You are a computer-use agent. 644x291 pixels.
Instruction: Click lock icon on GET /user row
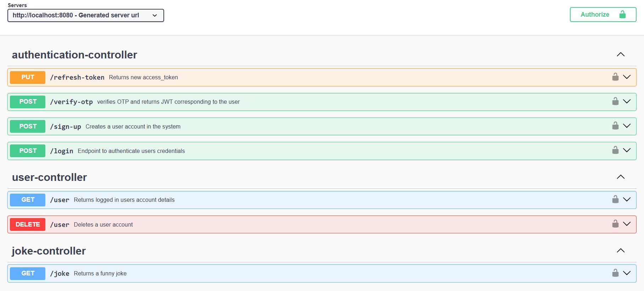pyautogui.click(x=615, y=199)
